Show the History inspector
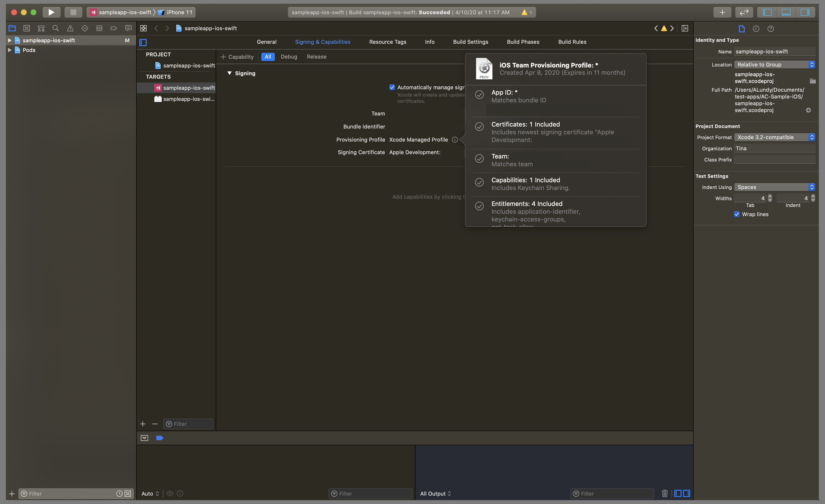825x504 pixels. 756,29
